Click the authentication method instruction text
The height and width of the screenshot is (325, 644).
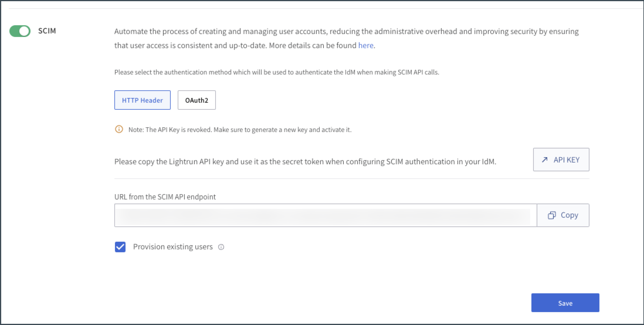click(x=277, y=72)
